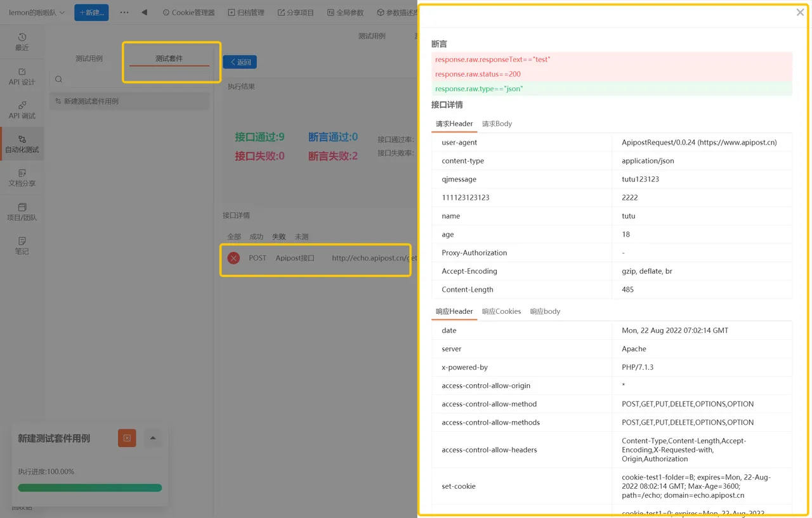
Task: Switch to the 请求Body tab
Action: (x=497, y=124)
